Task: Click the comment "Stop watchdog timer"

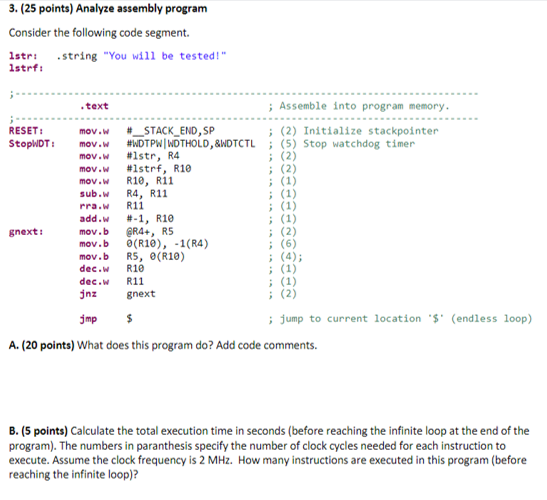Action: tap(359, 144)
